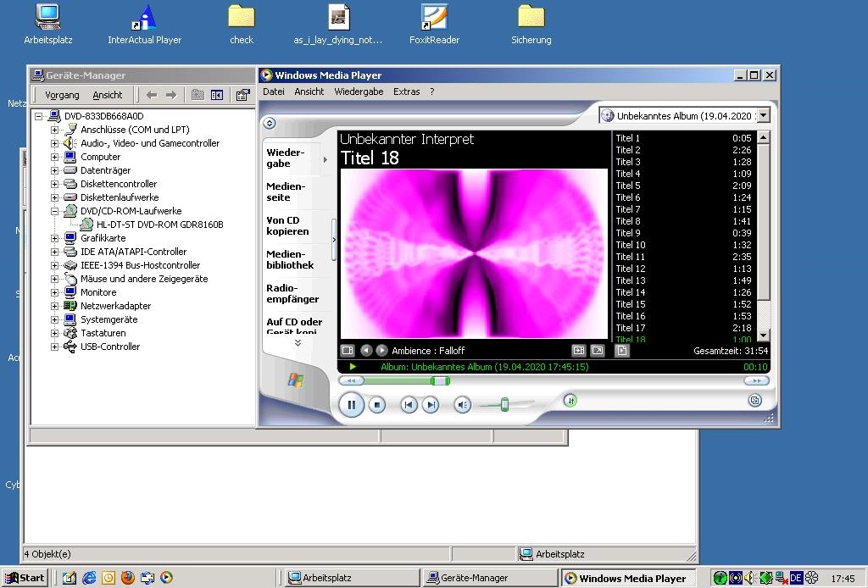Toggle the menu bar hide button
Viewport: 868px width, 588px height.
pyautogui.click(x=270, y=123)
